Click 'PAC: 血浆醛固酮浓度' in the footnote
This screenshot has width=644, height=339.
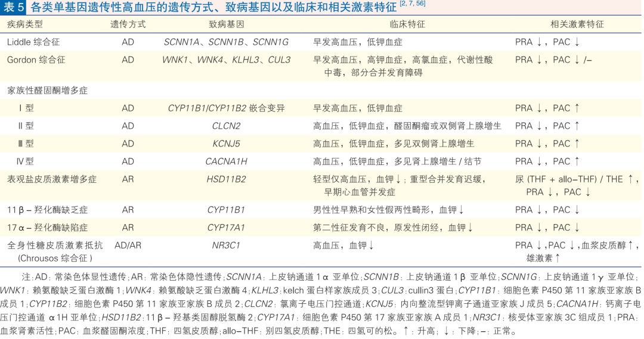tap(102, 331)
